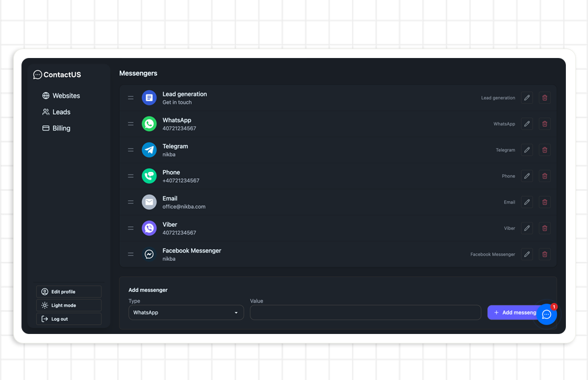
Task: Delete the Facebook Messenger entry
Action: [x=545, y=255]
